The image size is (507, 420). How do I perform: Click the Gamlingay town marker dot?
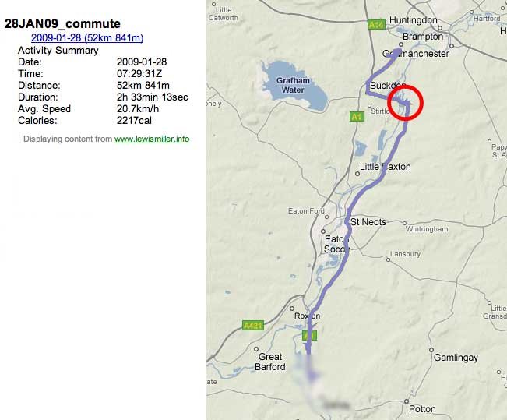[x=431, y=350]
